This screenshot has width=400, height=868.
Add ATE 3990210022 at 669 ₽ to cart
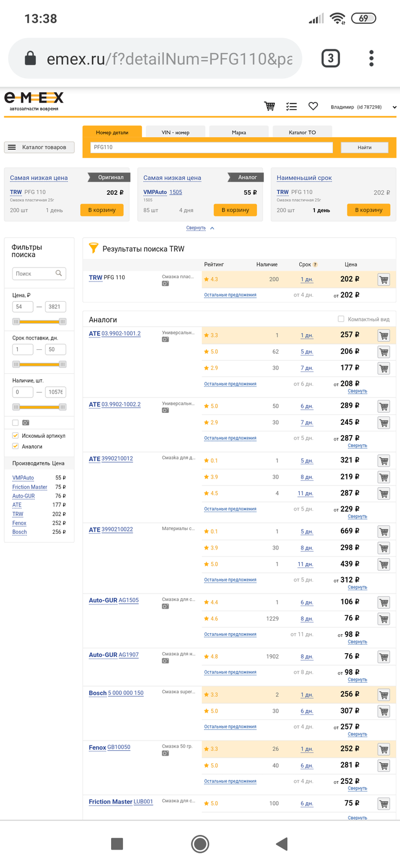(384, 532)
